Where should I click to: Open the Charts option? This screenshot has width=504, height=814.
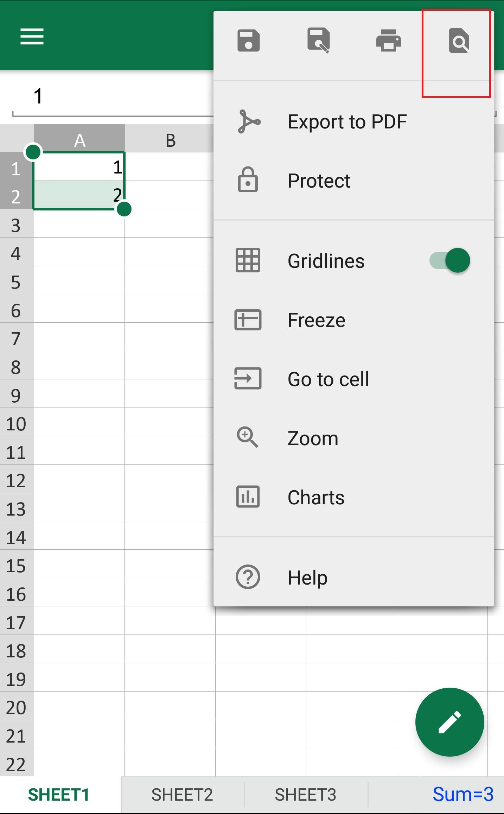click(x=353, y=497)
